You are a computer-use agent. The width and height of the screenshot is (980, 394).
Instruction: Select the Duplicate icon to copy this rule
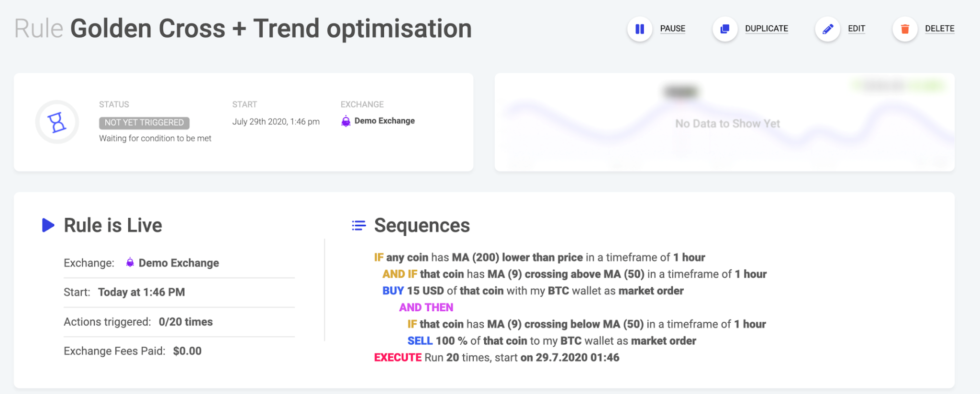724,29
